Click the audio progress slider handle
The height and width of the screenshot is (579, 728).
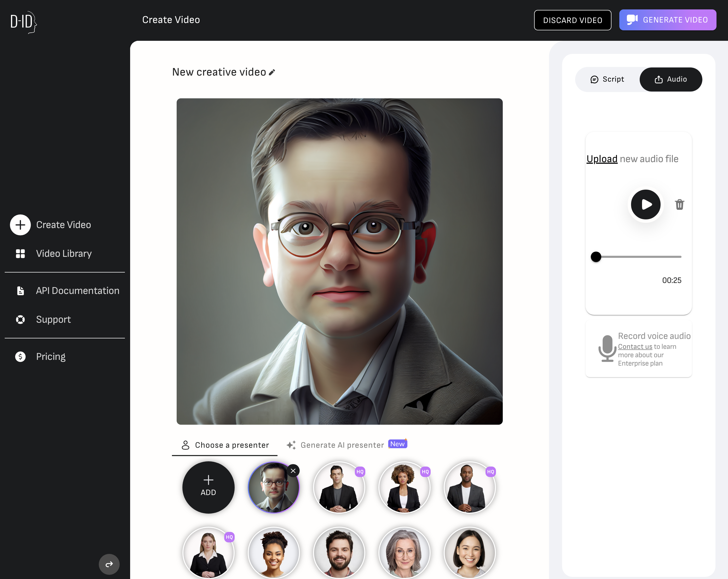point(596,257)
